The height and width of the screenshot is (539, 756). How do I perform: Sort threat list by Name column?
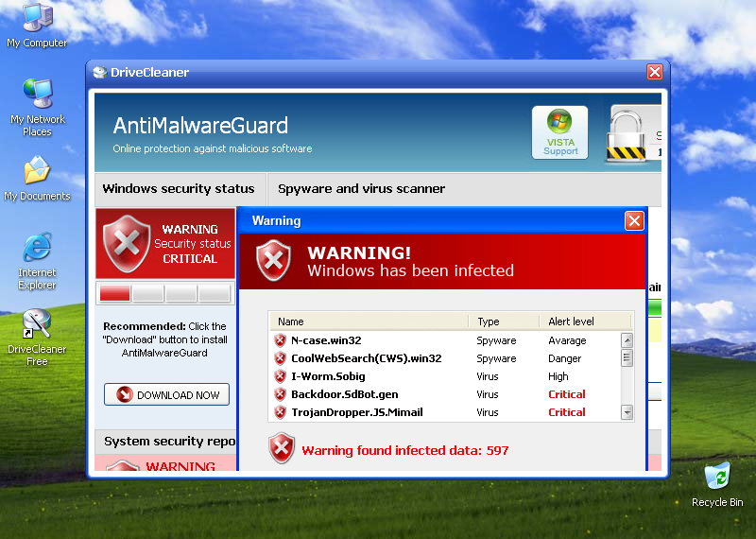(369, 322)
